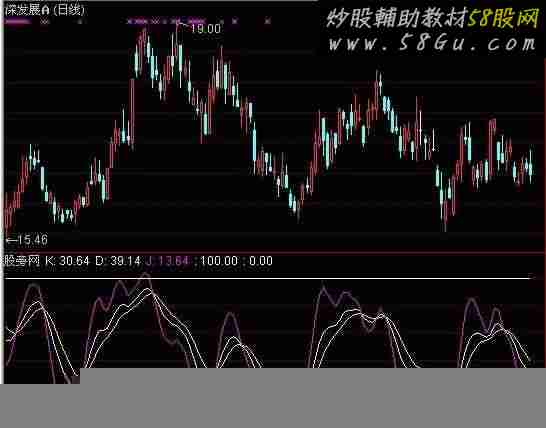
Task: Click the white 100 reference line in KDJ panel
Action: 268,279
